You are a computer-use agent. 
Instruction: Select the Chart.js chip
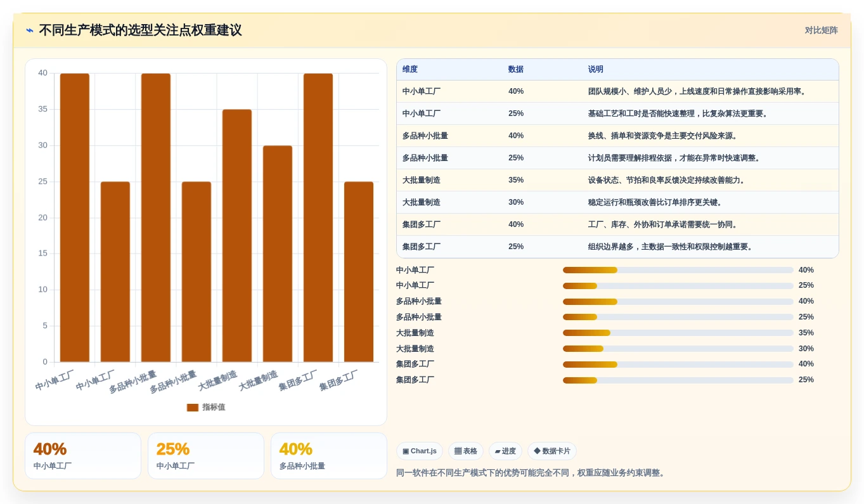click(x=420, y=451)
